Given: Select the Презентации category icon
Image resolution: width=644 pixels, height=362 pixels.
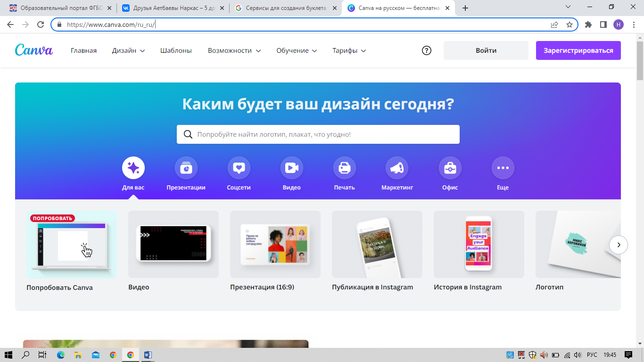Looking at the screenshot, I should point(186,168).
